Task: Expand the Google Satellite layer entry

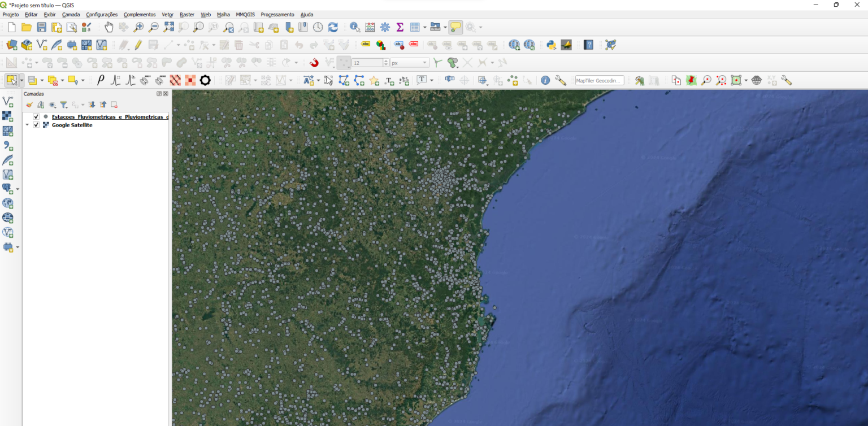Action: 27,125
